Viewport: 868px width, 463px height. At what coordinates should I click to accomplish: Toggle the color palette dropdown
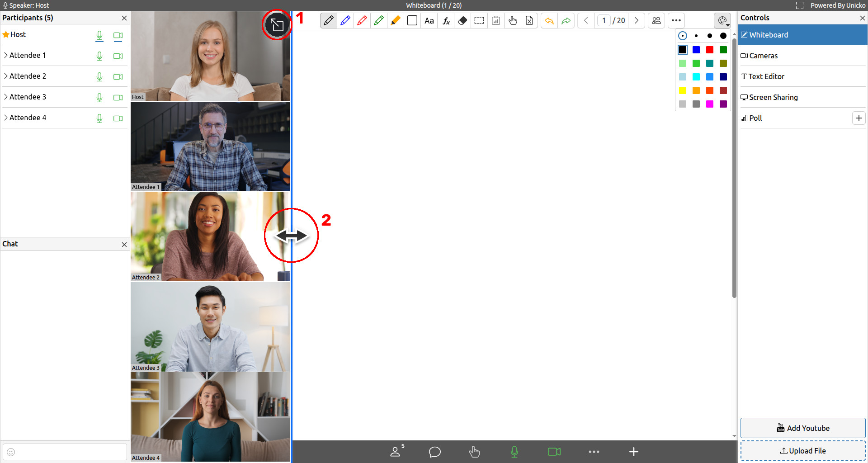(x=722, y=20)
